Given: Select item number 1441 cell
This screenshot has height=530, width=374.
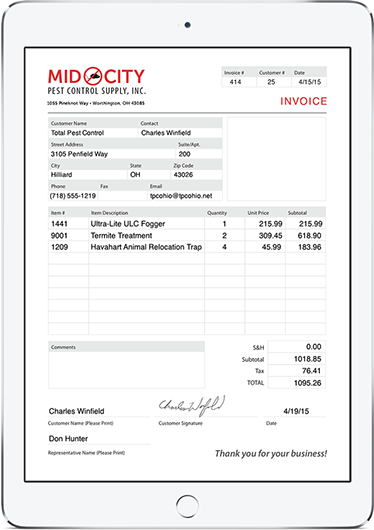Looking at the screenshot, I should click(x=68, y=224).
